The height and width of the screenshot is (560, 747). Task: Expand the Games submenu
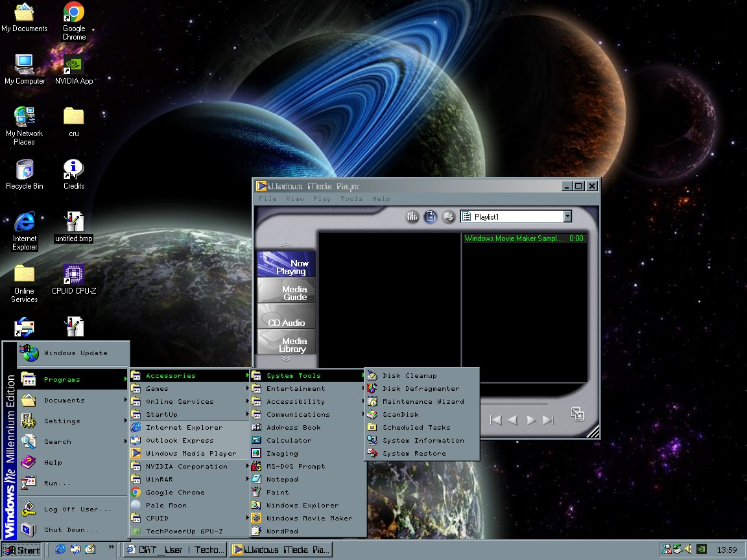(x=189, y=389)
